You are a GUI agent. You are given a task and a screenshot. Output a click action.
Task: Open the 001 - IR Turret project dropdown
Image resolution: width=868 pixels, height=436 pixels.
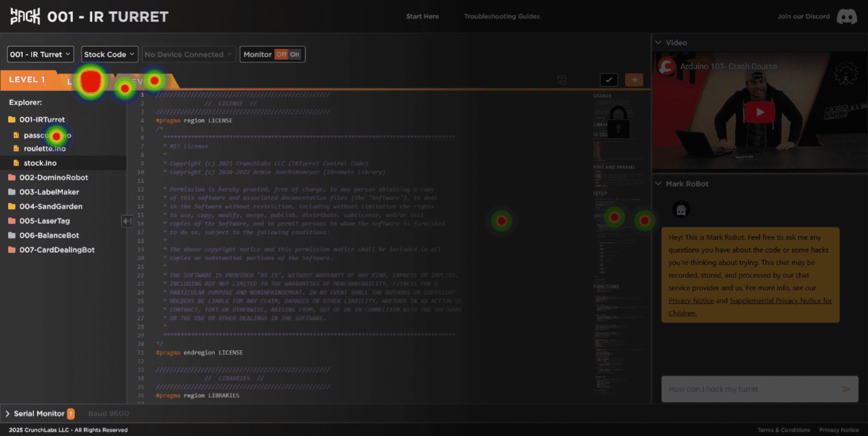pyautogui.click(x=40, y=54)
